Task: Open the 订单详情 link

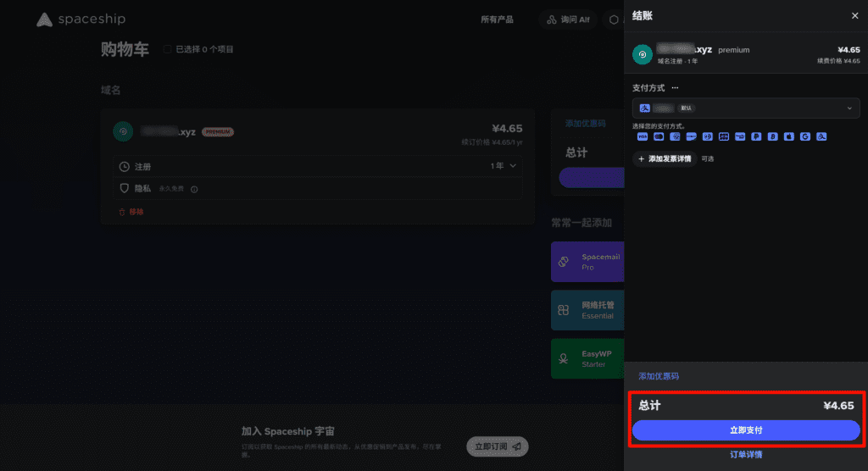Action: (x=746, y=454)
